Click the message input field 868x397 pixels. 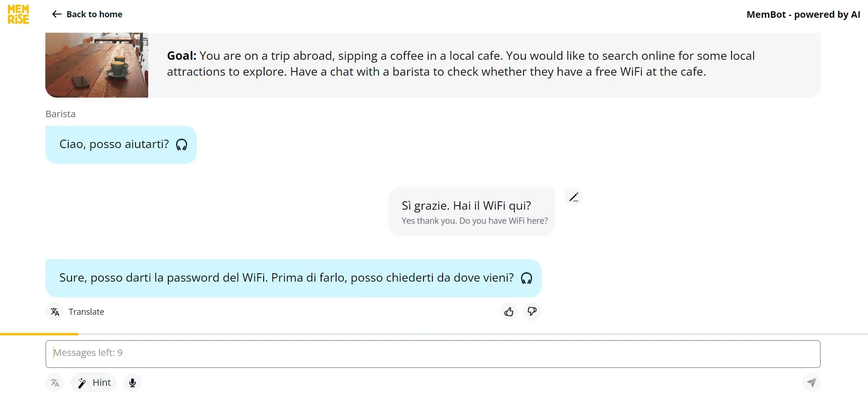432,354
